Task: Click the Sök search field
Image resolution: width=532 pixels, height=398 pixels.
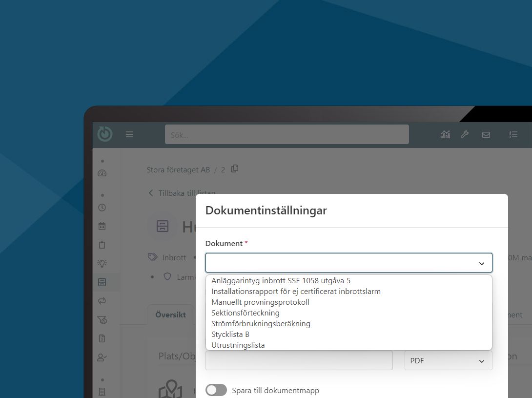Action: click(286, 135)
